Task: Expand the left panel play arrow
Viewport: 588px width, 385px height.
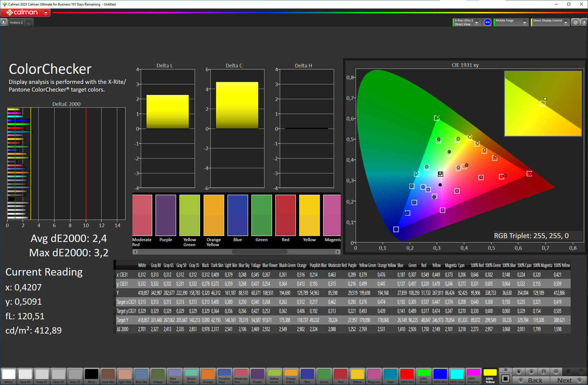Action: [x=4, y=22]
